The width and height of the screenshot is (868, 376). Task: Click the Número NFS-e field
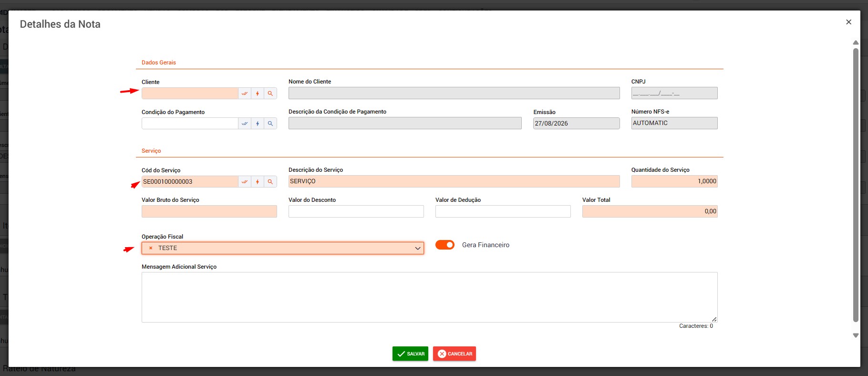click(x=674, y=123)
